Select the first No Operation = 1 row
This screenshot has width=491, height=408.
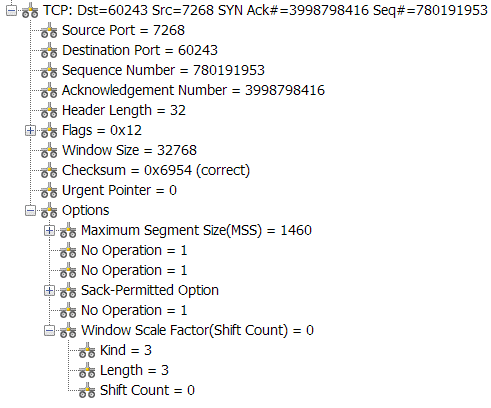point(134,250)
